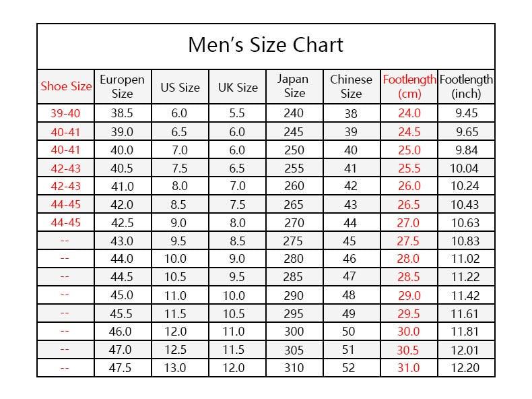Select the US Size header cell
This screenshot has height=399, width=532.
coord(180,87)
